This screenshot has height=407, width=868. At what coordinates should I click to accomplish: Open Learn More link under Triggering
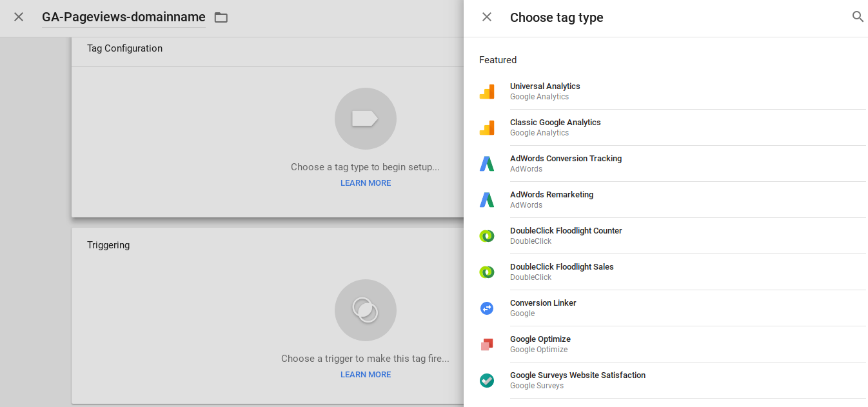pyautogui.click(x=366, y=375)
